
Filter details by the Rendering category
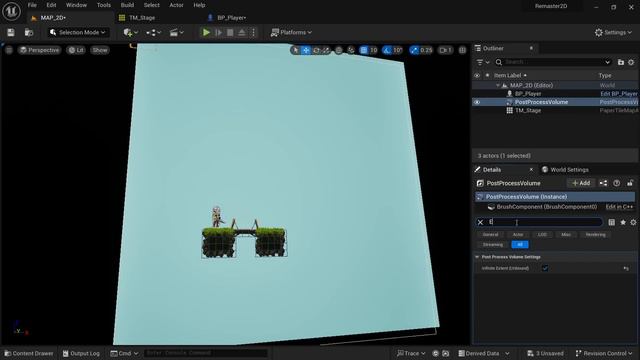coord(596,235)
